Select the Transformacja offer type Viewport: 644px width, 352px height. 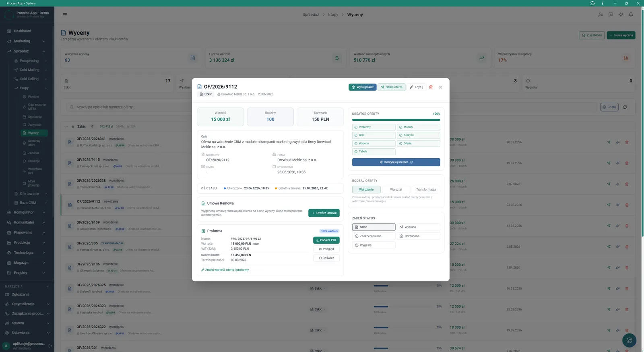(426, 189)
